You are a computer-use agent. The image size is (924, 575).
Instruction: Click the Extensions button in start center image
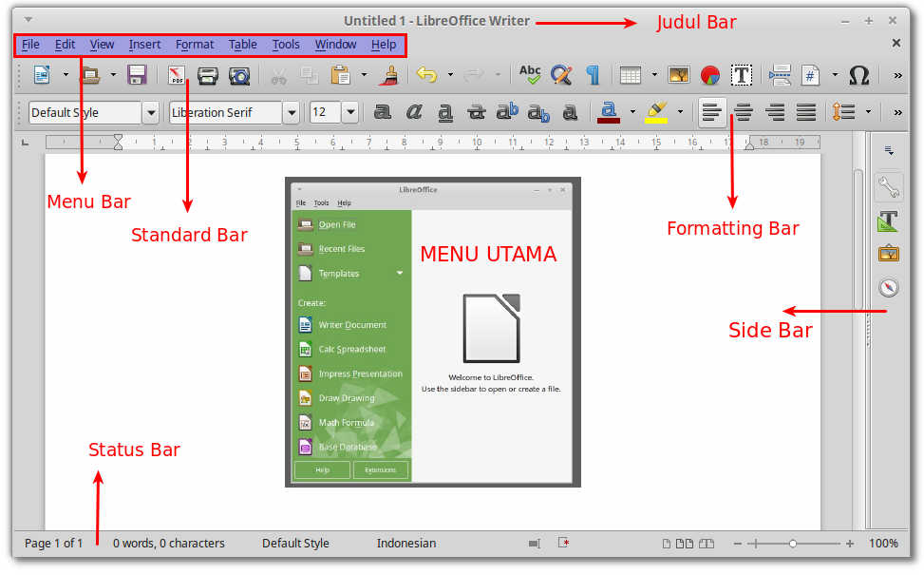[x=380, y=470]
